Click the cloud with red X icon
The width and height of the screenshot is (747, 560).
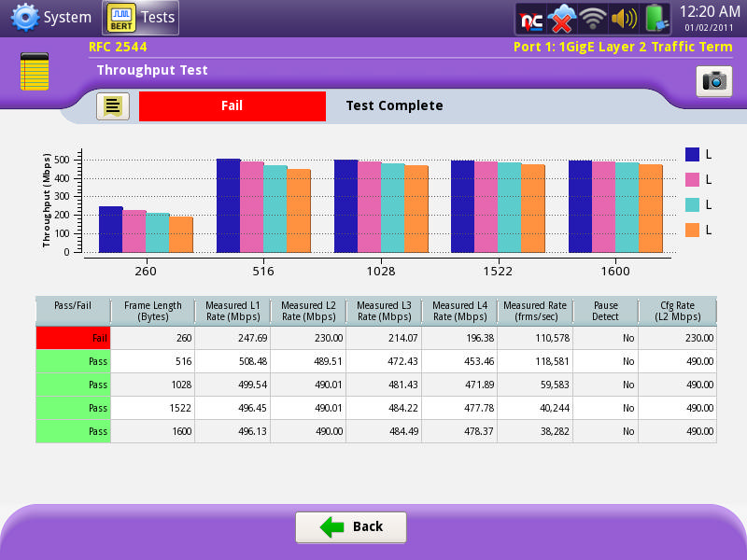[561, 18]
